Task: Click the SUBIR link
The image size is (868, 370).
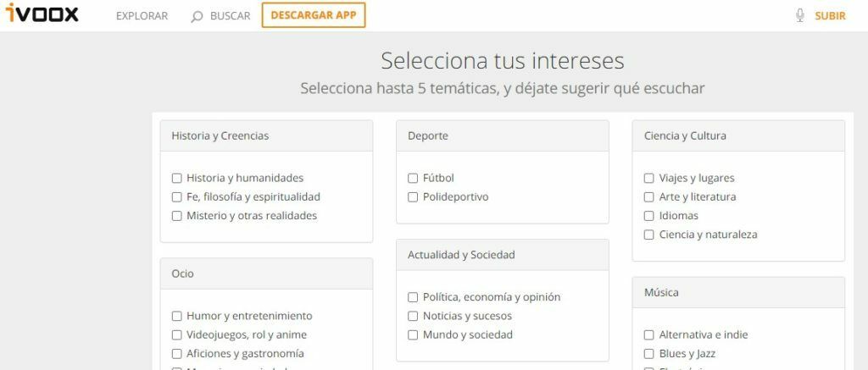Action: (830, 16)
